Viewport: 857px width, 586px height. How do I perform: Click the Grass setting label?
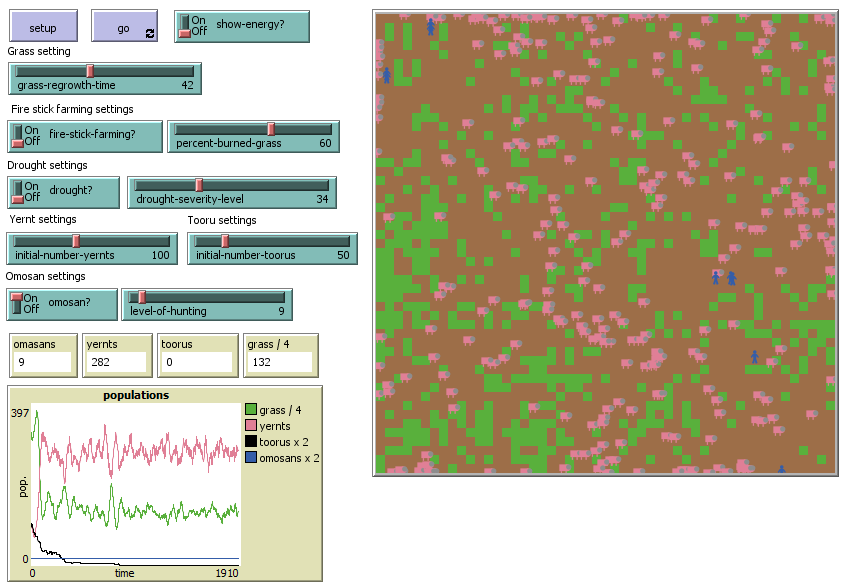39,51
